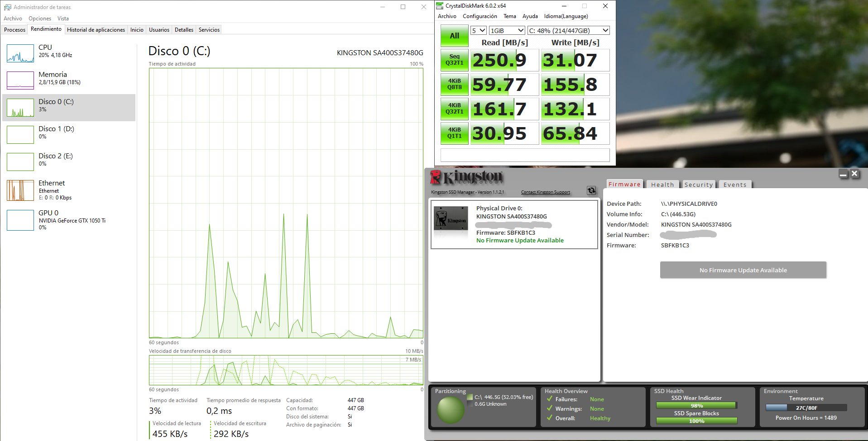The width and height of the screenshot is (868, 441).
Task: Run the Seq Q32T1 benchmark
Action: 455,60
